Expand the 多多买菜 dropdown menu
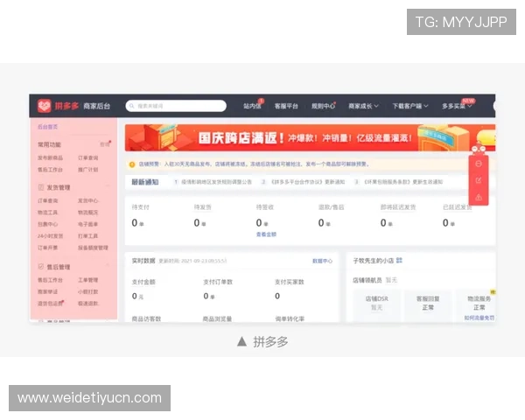525x420 pixels. click(x=457, y=106)
